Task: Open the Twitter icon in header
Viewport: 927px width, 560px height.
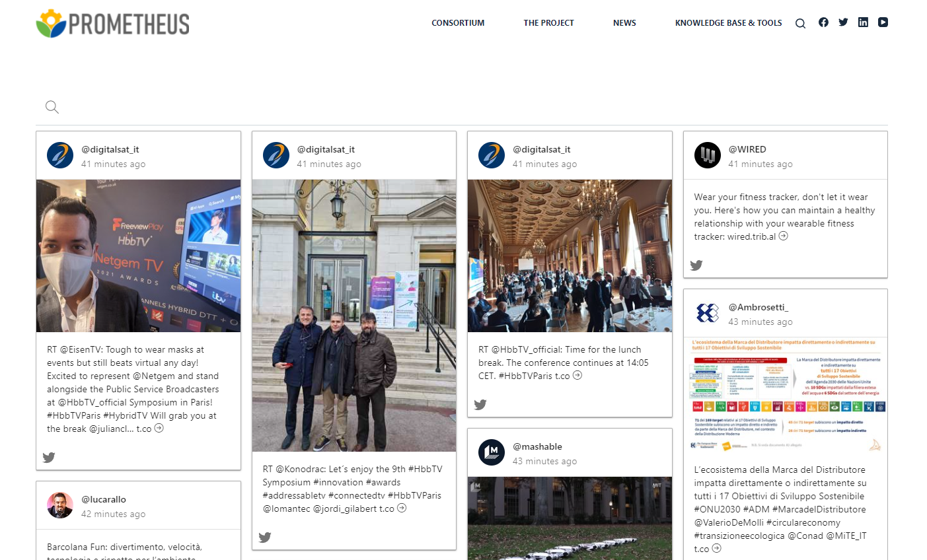Action: [x=843, y=22]
